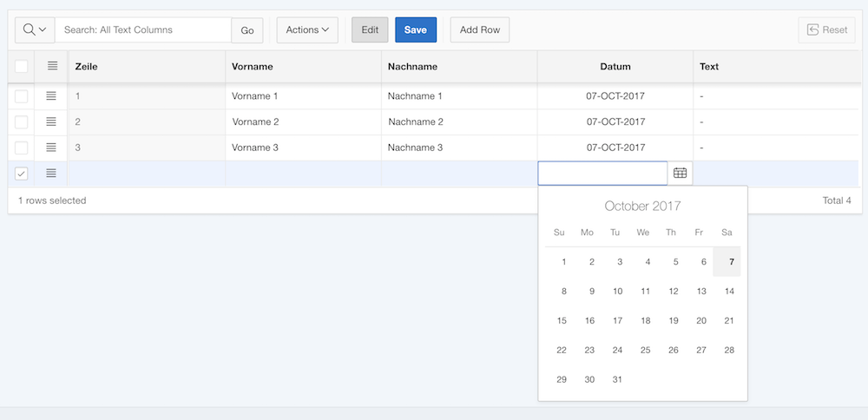Open the Actions dropdown menu
Image resolution: width=868 pixels, height=420 pixels.
click(x=307, y=30)
